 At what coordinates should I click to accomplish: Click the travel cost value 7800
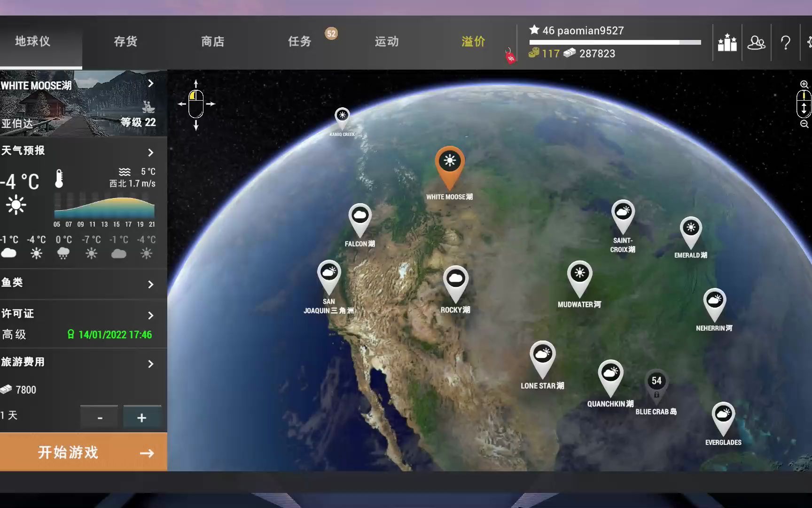pos(26,390)
